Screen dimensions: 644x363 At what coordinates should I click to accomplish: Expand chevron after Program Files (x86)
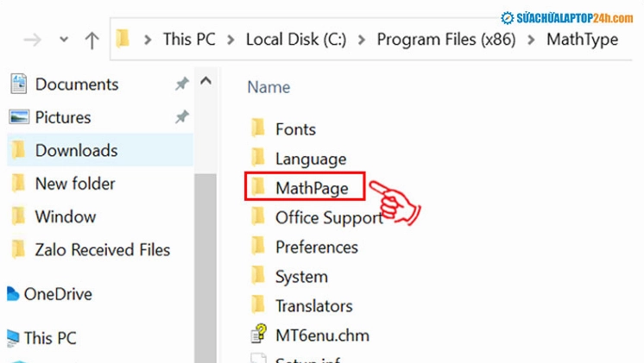532,40
